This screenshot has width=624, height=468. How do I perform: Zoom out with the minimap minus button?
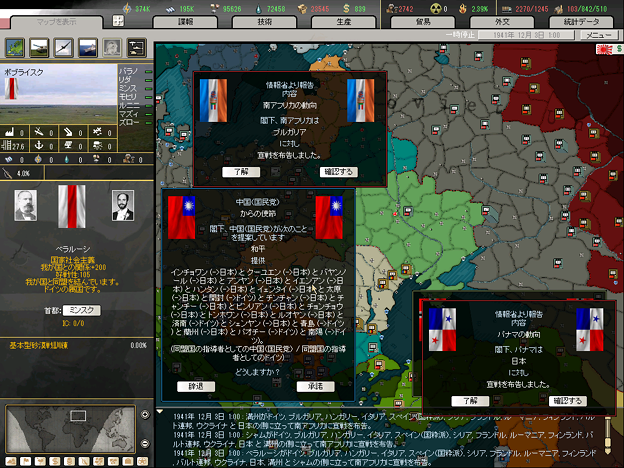(x=145, y=443)
